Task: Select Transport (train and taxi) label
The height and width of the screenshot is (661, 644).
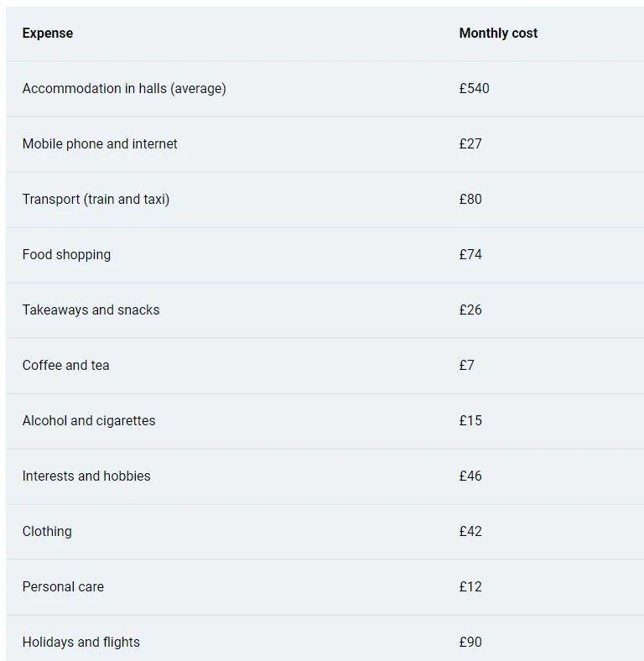Action: (x=96, y=200)
